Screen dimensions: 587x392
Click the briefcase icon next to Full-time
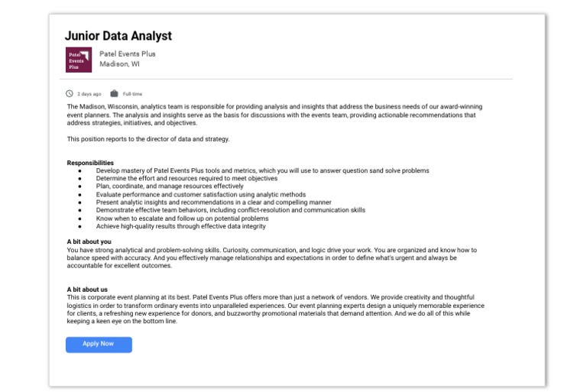(x=114, y=94)
